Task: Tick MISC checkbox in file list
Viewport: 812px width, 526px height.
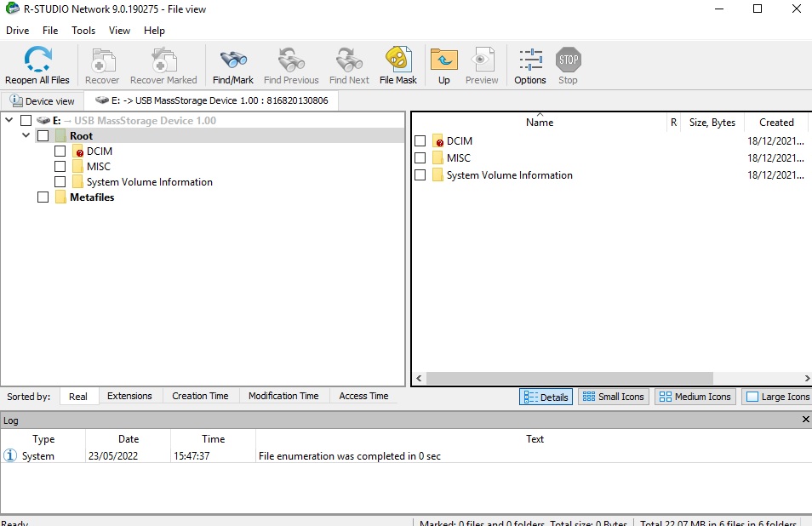Action: [420, 158]
